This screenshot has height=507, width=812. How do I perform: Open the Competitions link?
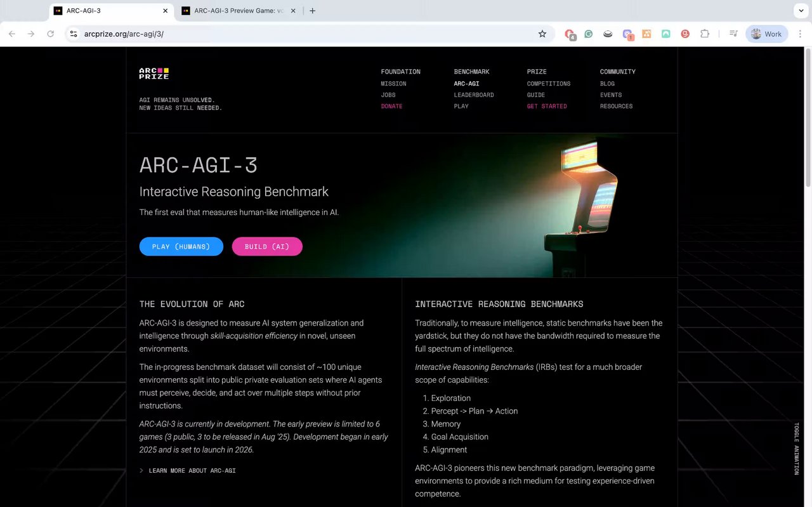click(x=549, y=84)
